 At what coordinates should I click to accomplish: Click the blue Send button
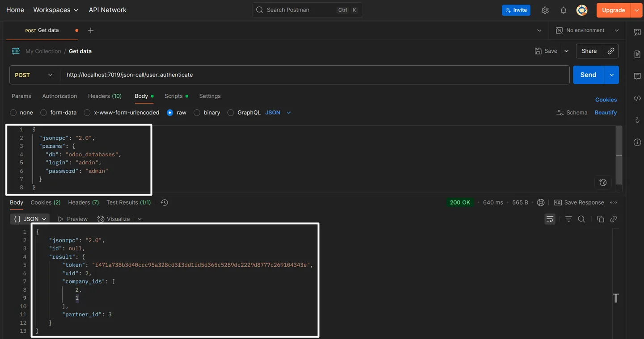[588, 75]
